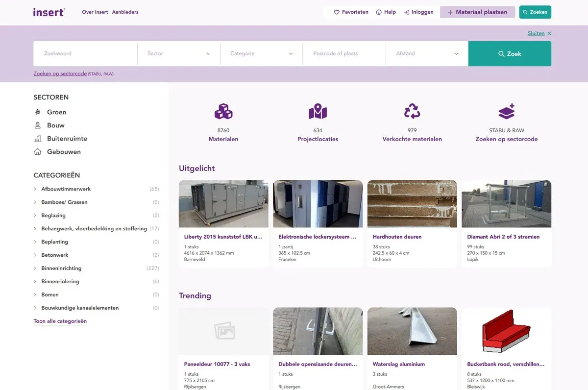The height and width of the screenshot is (390, 588).
Task: Select the Aanbieders menu item
Action: click(x=125, y=12)
